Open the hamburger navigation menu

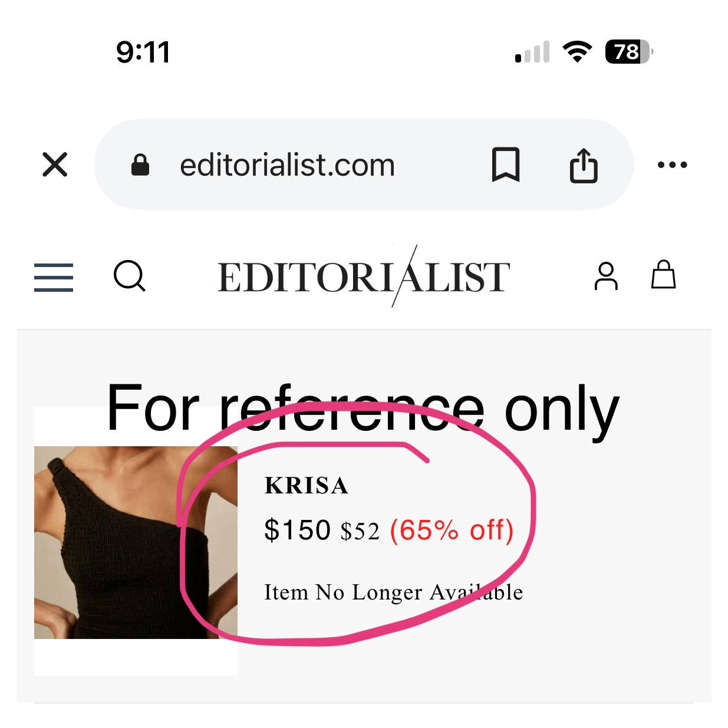(x=54, y=277)
